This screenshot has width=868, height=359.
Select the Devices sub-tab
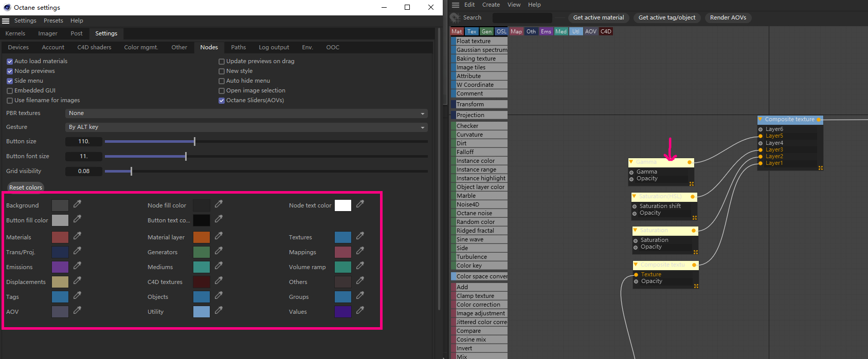point(19,47)
